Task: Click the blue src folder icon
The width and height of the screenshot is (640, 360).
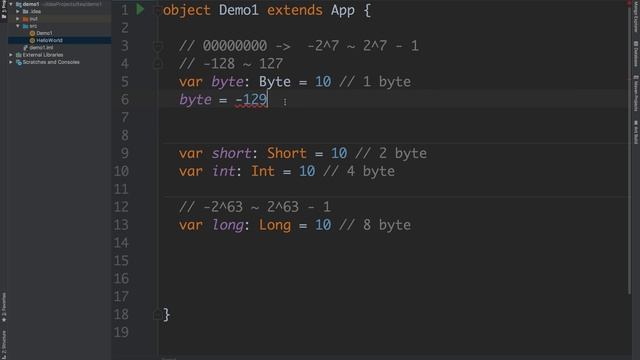Action: coord(26,26)
